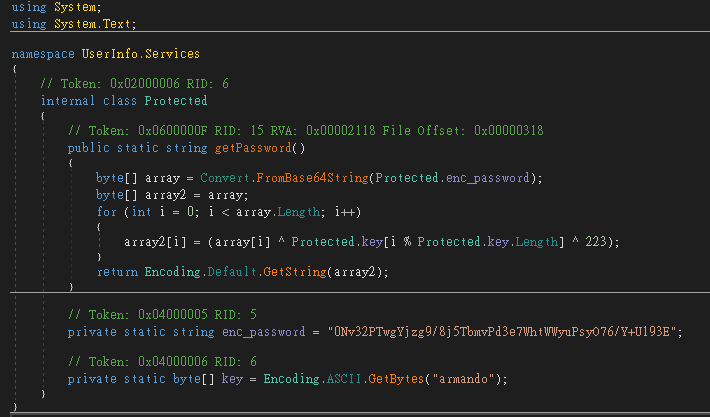Click the Default property of Encoding
710x417 pixels.
coord(232,272)
